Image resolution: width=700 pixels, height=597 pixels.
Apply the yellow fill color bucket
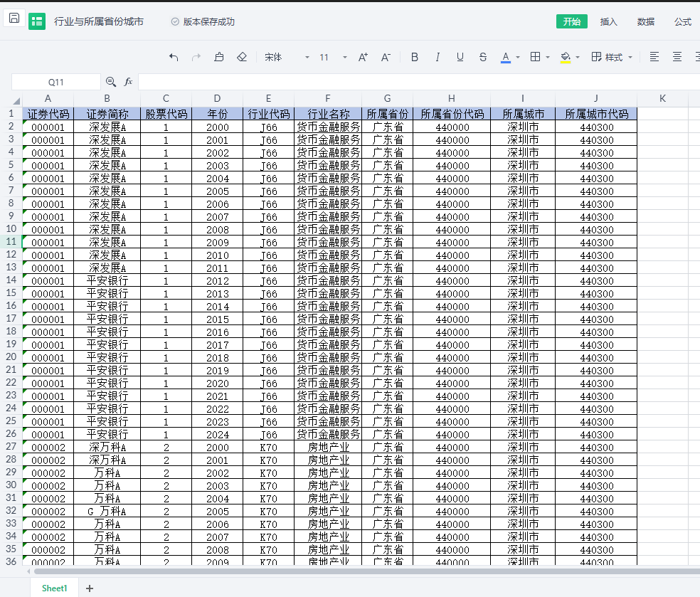[566, 57]
